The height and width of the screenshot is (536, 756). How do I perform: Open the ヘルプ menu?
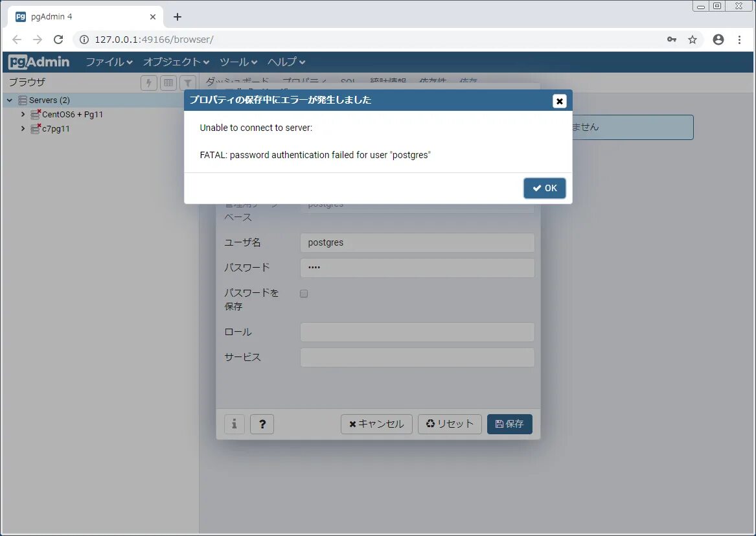pyautogui.click(x=286, y=62)
